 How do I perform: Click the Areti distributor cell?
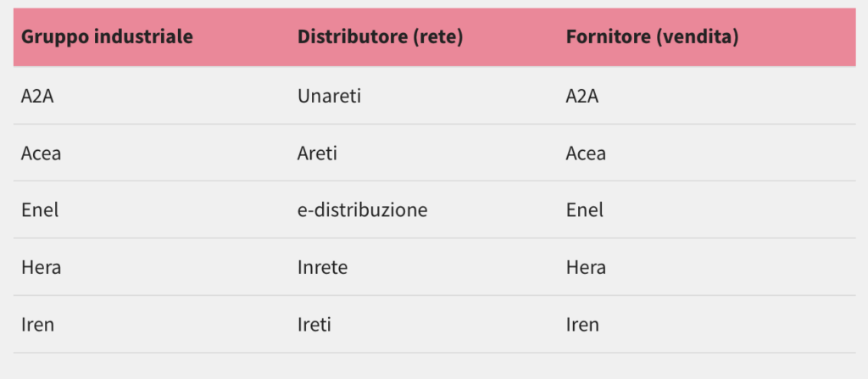[319, 153]
